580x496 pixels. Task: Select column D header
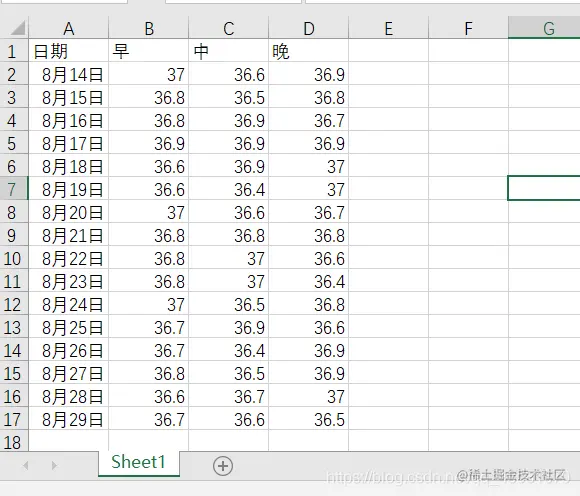pyautogui.click(x=308, y=27)
